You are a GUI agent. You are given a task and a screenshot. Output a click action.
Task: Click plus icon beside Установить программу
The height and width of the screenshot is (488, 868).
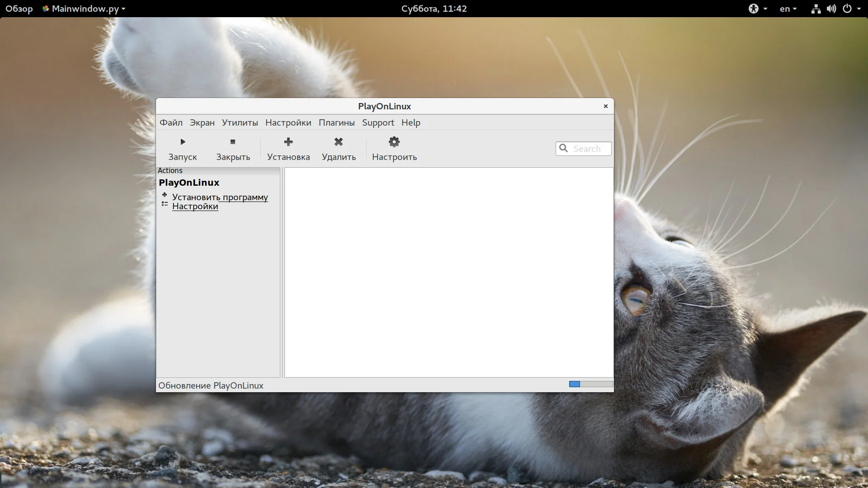click(x=165, y=195)
